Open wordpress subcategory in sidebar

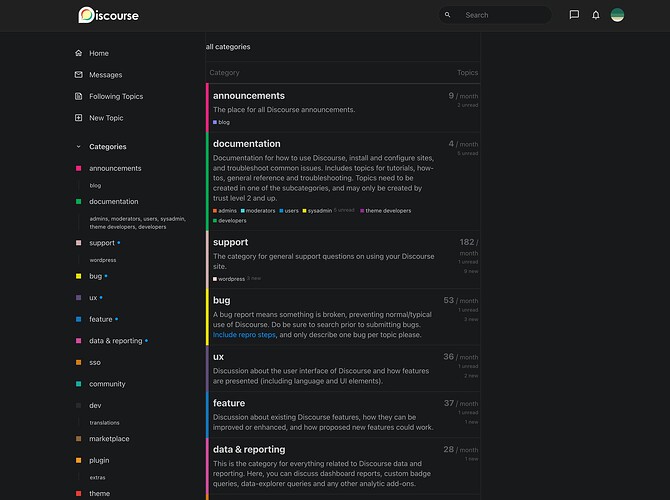(x=103, y=260)
